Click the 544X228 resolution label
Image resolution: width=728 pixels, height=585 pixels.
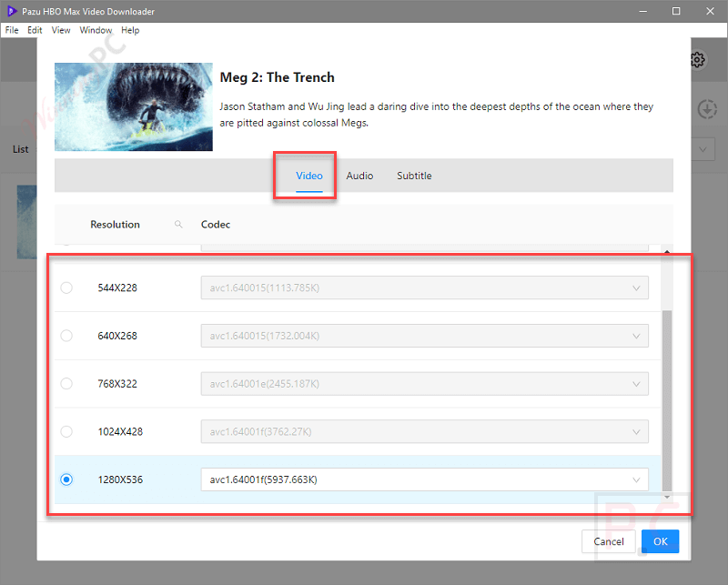[x=117, y=287]
